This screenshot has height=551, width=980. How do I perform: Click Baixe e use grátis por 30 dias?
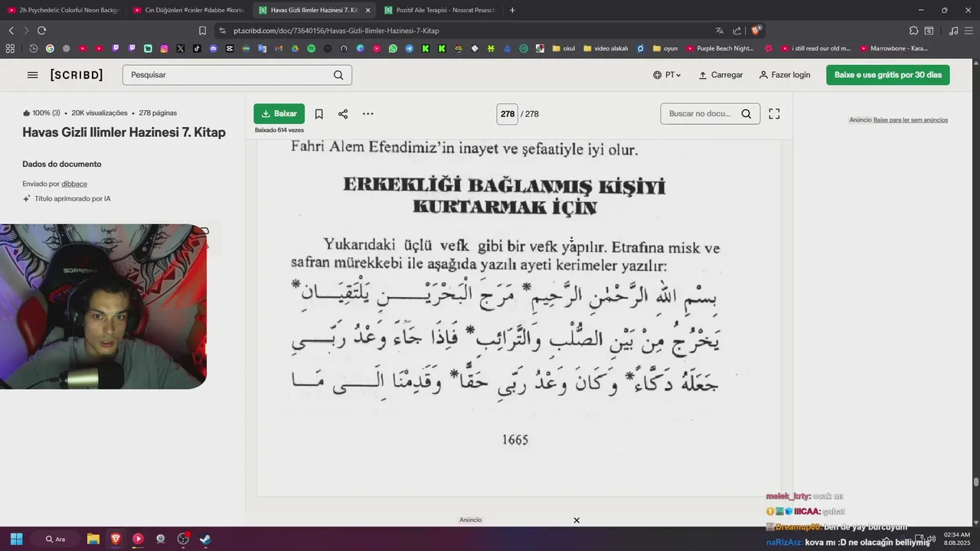point(887,75)
